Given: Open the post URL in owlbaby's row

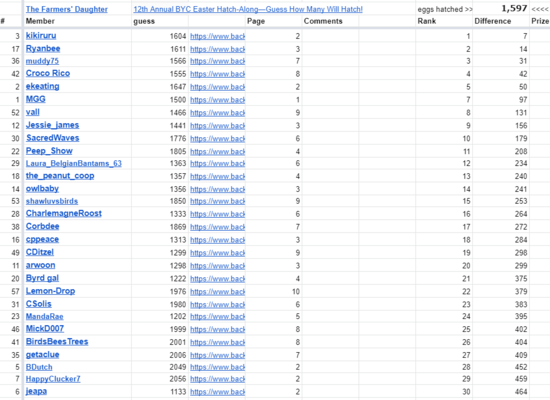Looking at the screenshot, I should tap(217, 189).
